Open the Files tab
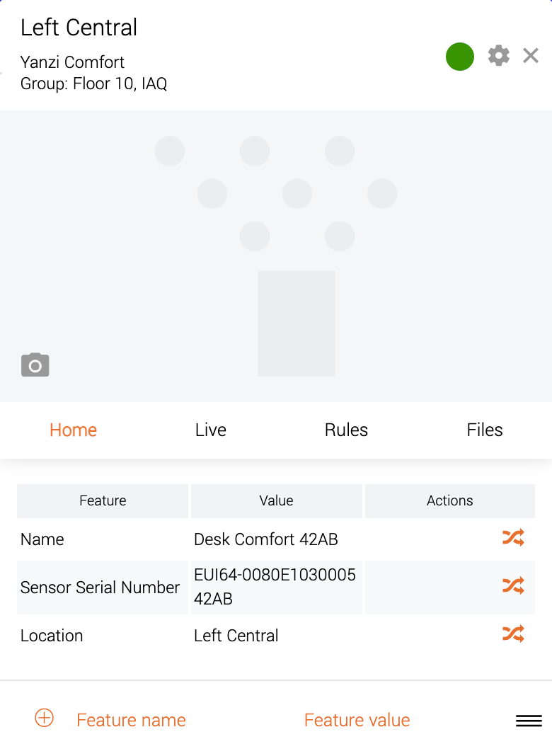The image size is (552, 756). coord(485,430)
